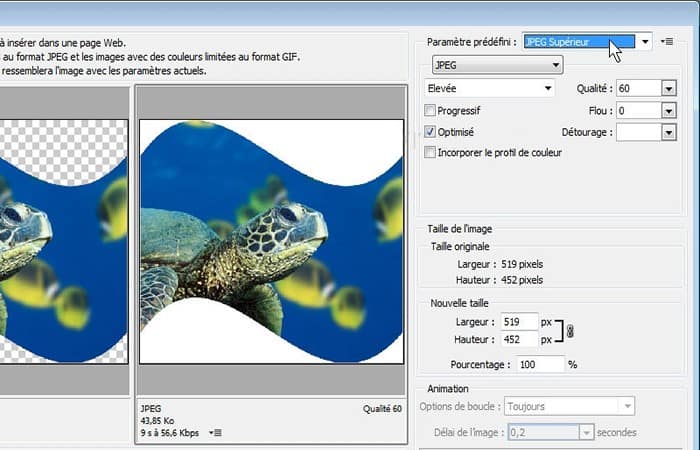Open the Délai de l'image dropdown arrow

click(x=586, y=432)
